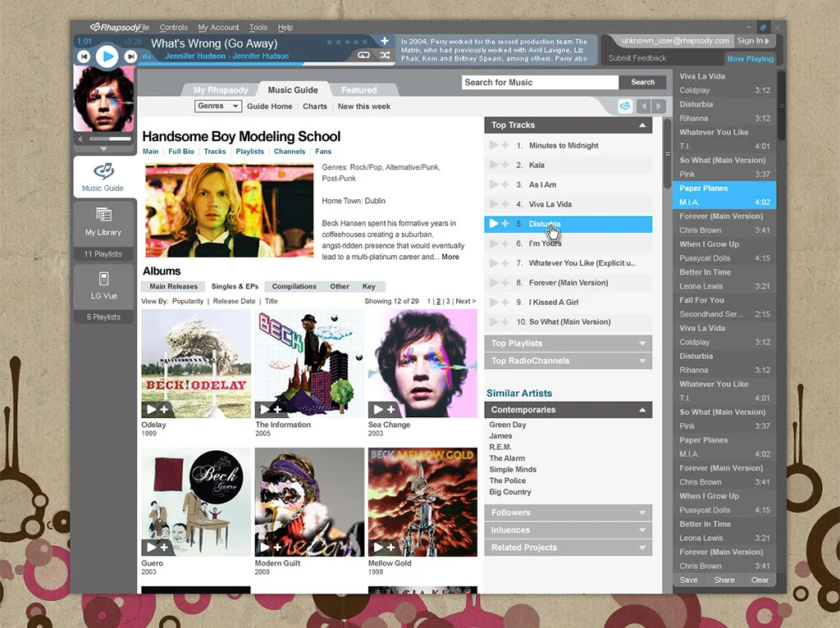Click the Search for Music field

(x=540, y=82)
